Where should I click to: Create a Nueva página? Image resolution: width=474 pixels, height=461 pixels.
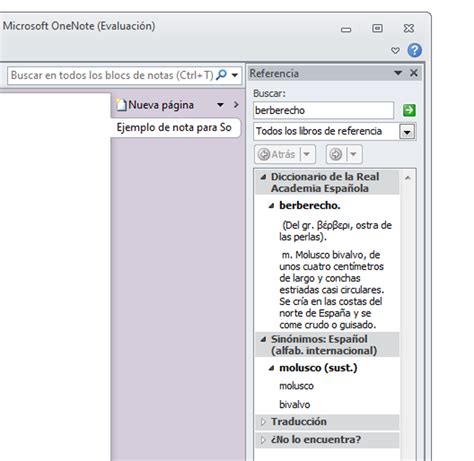[x=155, y=105]
